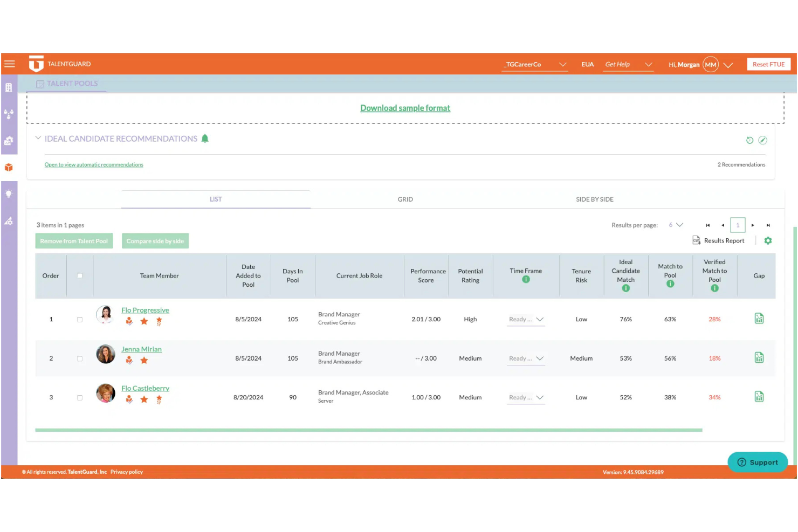Collapse the Ideal Candidate Recommendations section

point(38,137)
